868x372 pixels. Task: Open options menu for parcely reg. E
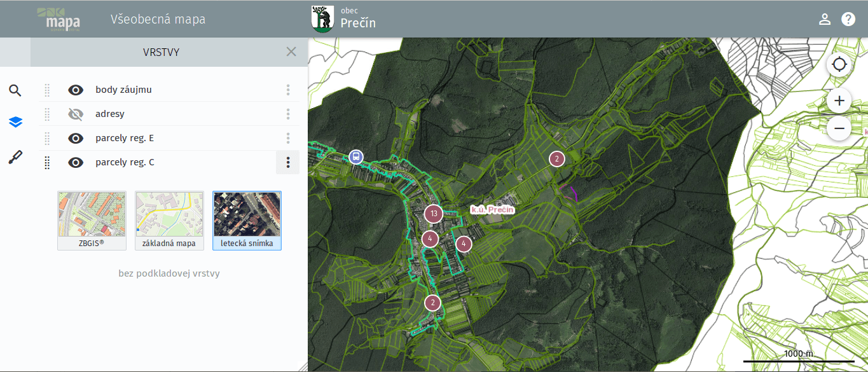(288, 138)
